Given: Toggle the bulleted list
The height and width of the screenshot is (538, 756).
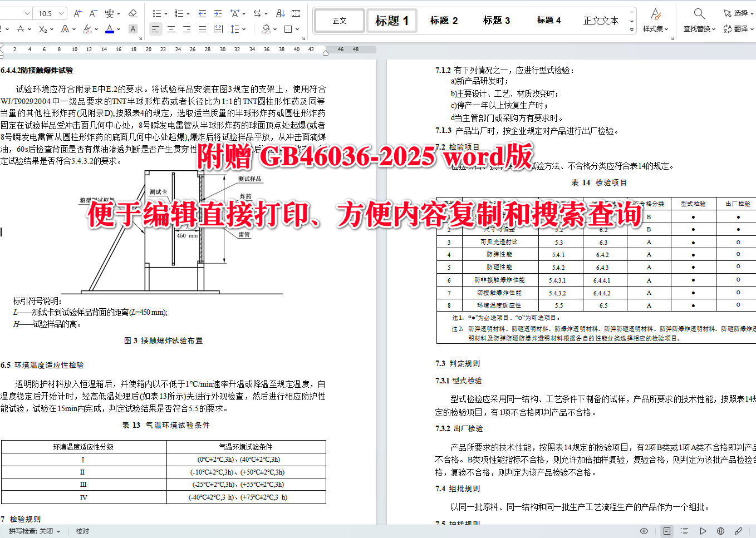Looking at the screenshot, I should click(x=156, y=13).
